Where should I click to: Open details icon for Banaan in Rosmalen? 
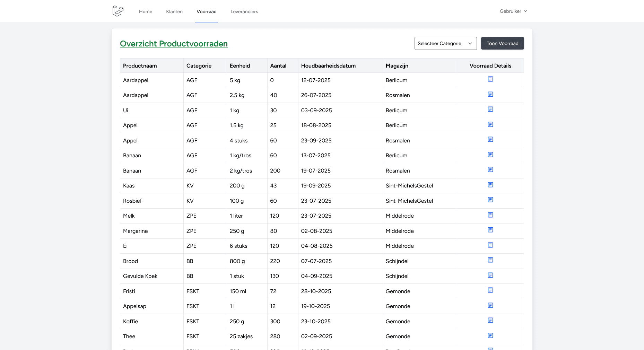(490, 169)
